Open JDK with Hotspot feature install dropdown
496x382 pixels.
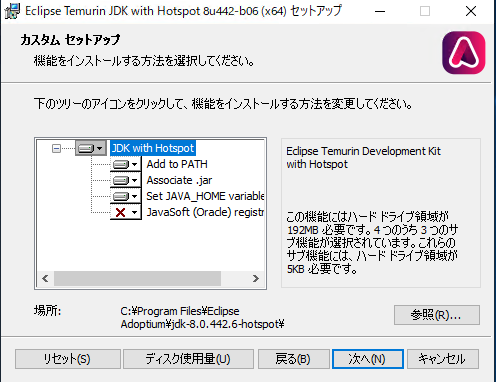pos(91,148)
